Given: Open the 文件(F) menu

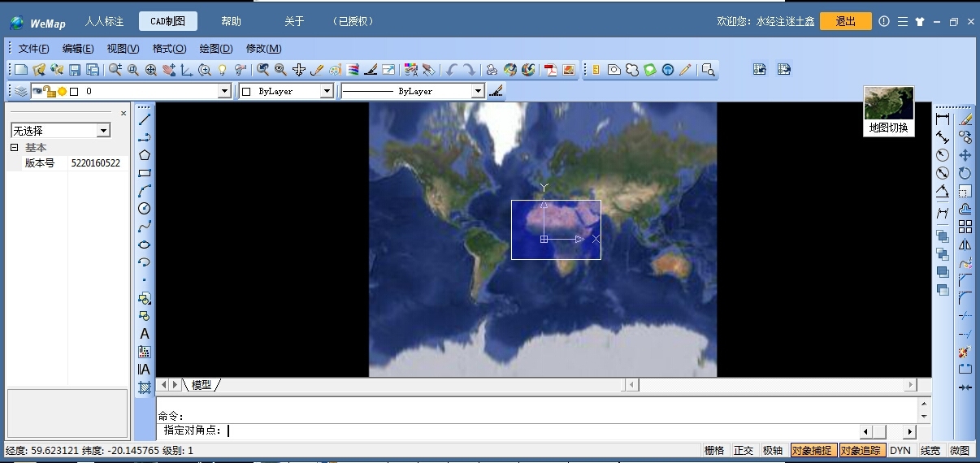Looking at the screenshot, I should click(x=34, y=49).
